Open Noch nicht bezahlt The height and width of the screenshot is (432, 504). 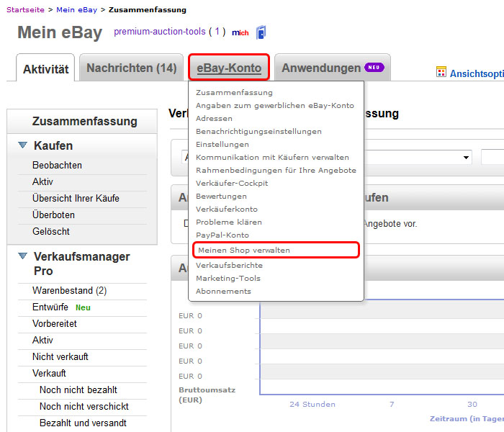[x=78, y=390]
